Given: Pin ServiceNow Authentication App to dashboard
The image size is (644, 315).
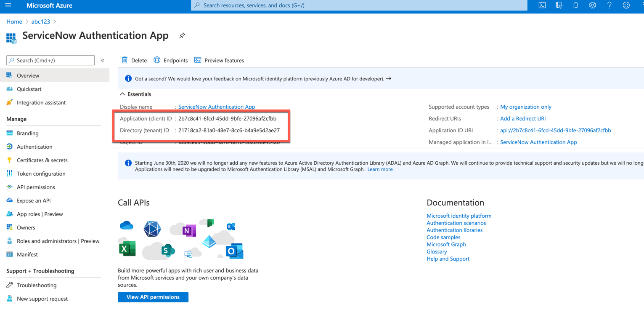Looking at the screenshot, I should [182, 36].
